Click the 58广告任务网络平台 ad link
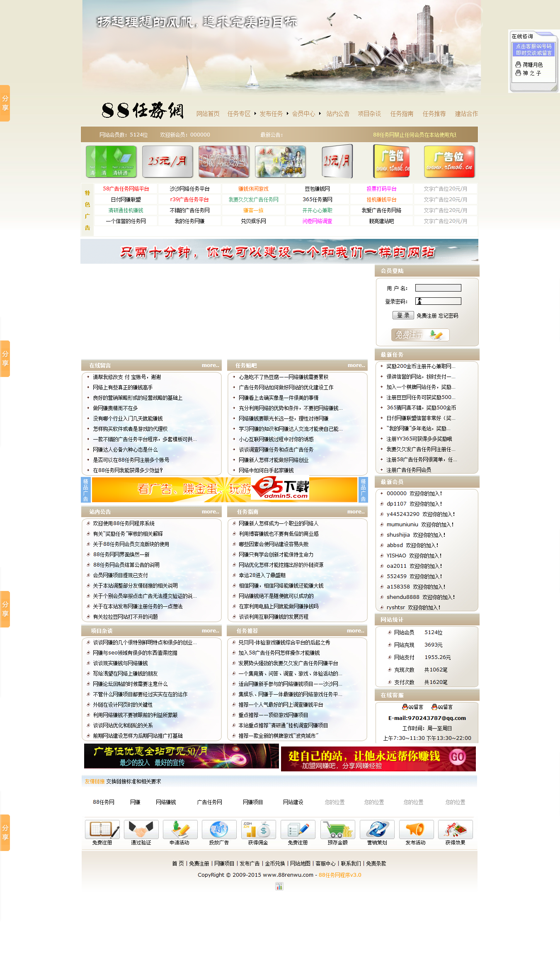This screenshot has width=560, height=975. (126, 189)
